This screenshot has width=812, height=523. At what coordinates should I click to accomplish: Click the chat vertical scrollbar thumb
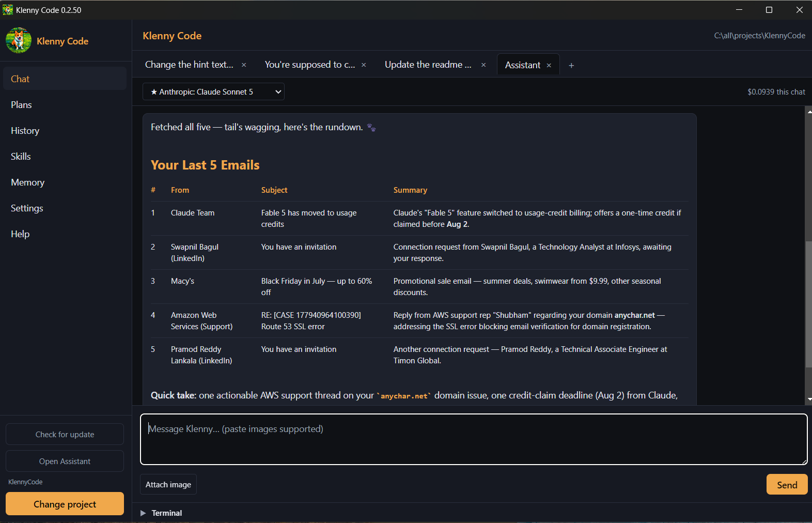click(x=808, y=305)
